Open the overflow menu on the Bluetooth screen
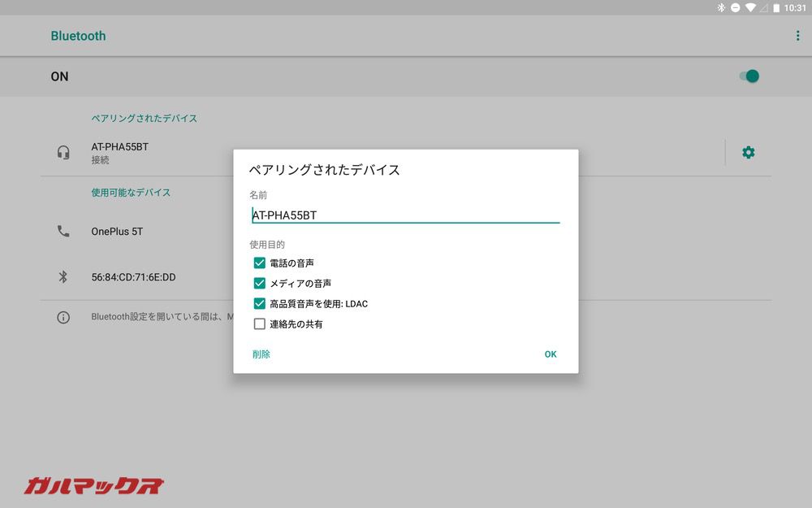The image size is (812, 508). pos(797,35)
